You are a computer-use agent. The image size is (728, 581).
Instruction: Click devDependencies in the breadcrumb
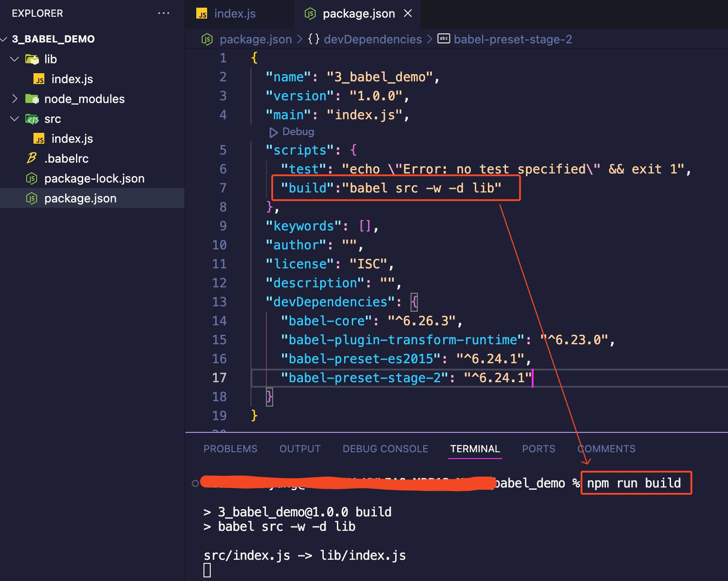click(373, 39)
